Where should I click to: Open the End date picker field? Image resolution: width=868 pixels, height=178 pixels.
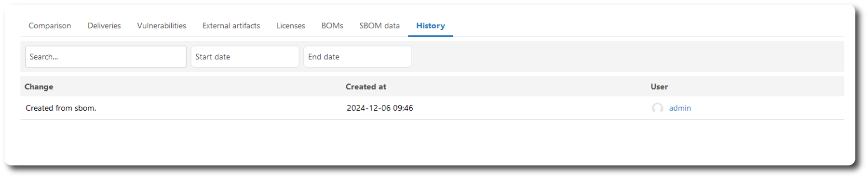[x=357, y=57]
